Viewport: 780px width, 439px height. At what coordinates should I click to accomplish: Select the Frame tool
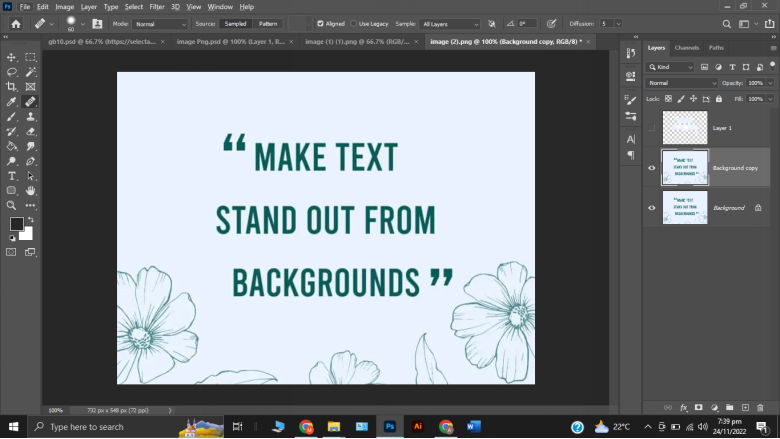30,87
